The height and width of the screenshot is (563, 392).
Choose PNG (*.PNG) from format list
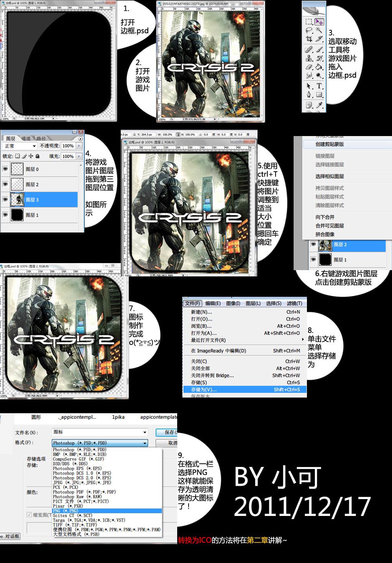pos(107,511)
